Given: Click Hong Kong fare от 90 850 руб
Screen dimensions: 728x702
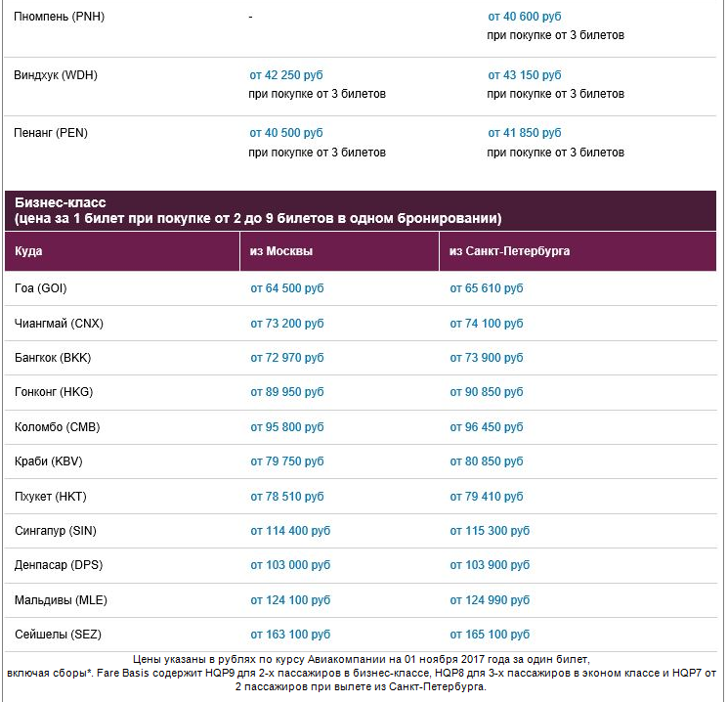Looking at the screenshot, I should (486, 392).
